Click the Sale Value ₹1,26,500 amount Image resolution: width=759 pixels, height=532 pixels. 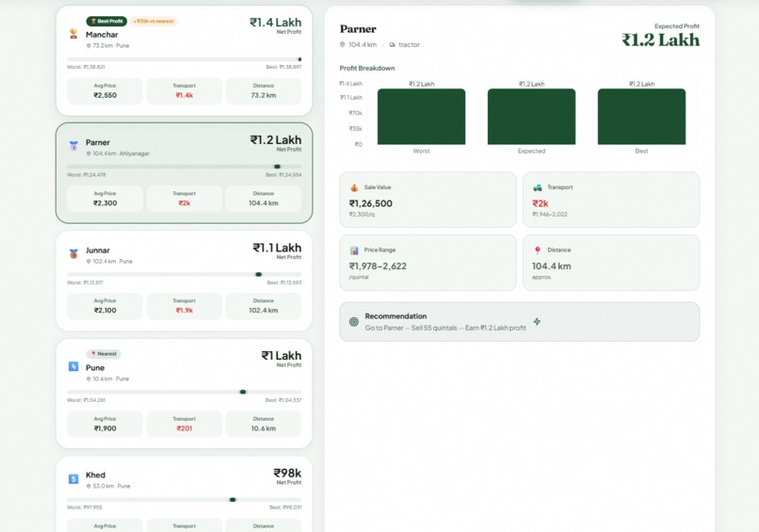point(371,203)
